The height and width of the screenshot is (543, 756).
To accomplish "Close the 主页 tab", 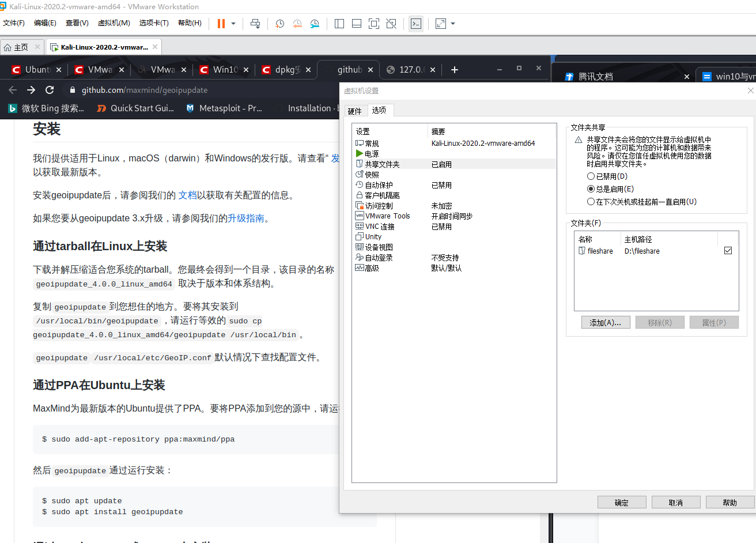I will 37,47.
